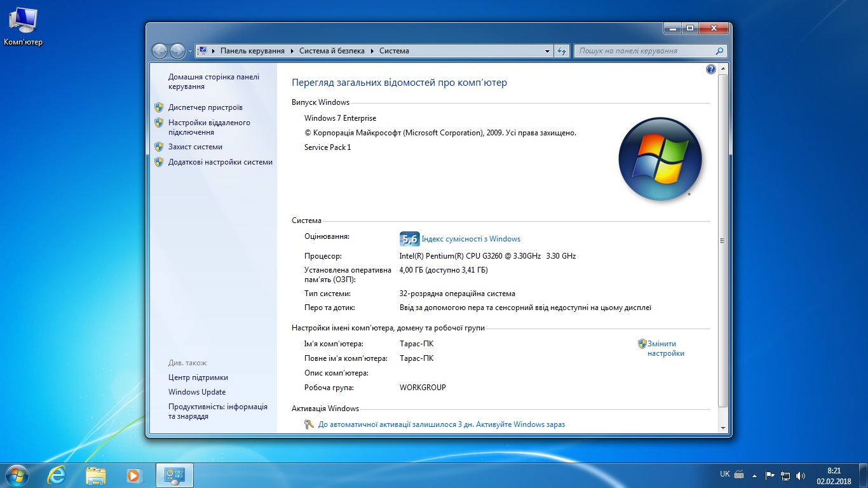Image resolution: width=868 pixels, height=488 pixels.
Task: Expand the arrow before Панель керування breadcrumb
Action: [214, 51]
